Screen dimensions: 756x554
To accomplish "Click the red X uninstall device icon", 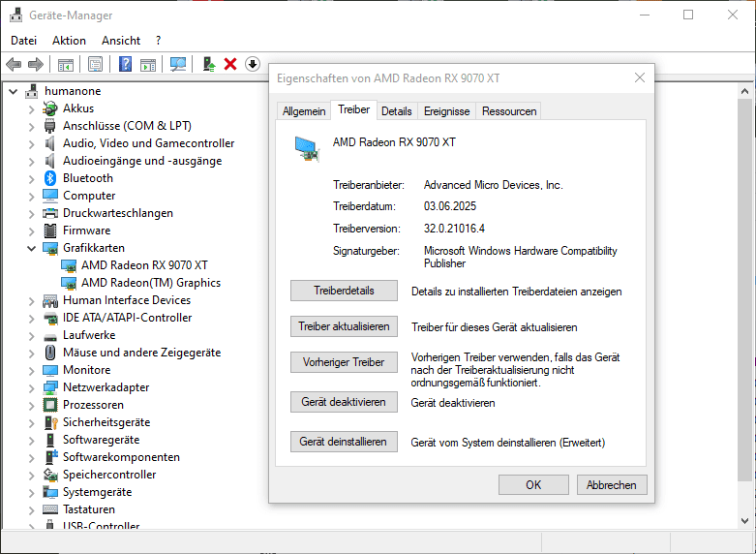I will (x=230, y=64).
